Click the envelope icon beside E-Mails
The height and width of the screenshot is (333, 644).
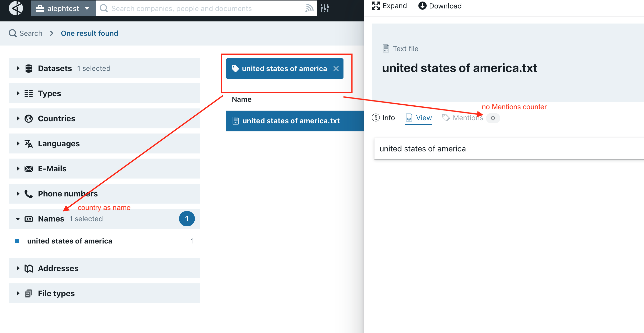29,169
